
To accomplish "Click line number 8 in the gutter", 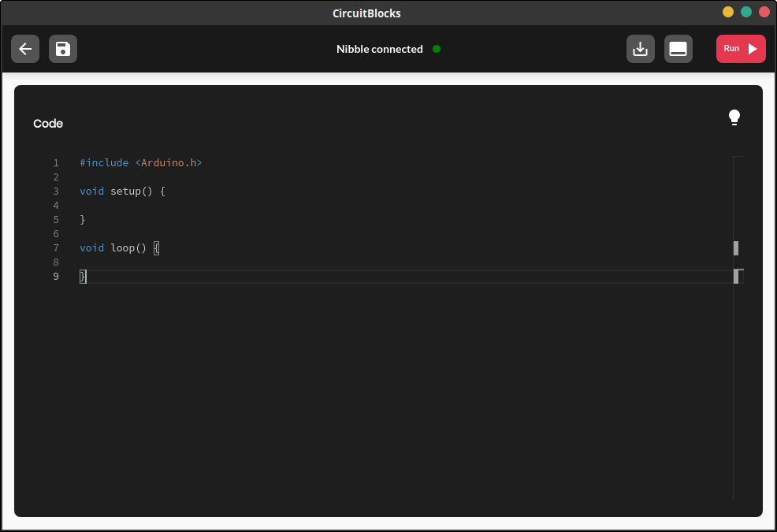I will (56, 262).
